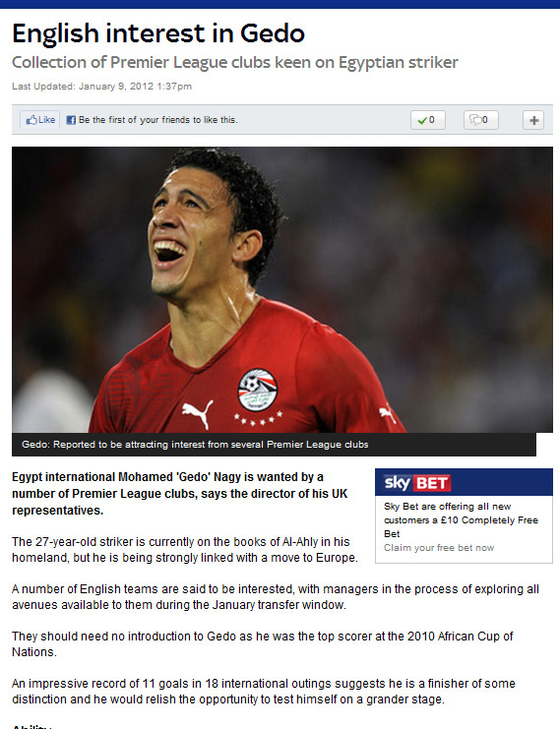This screenshot has width=560, height=729.
Task: Click the thumbs-up icon beside Like
Action: pyautogui.click(x=31, y=120)
